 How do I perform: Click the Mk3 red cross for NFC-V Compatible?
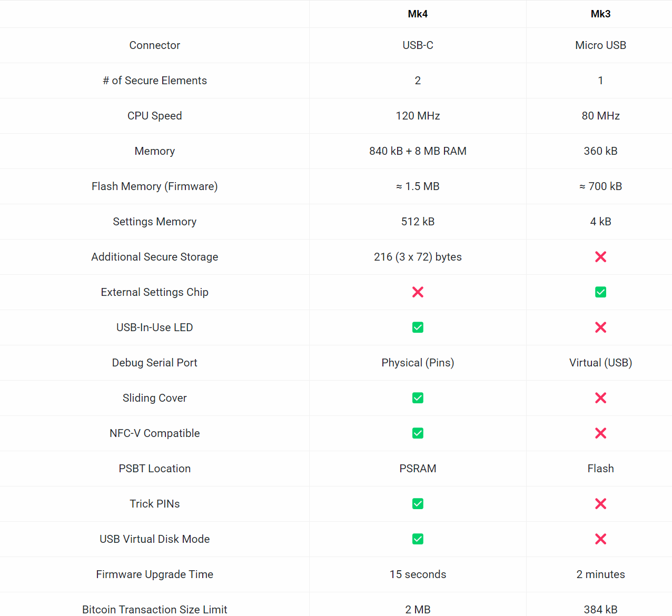(x=600, y=433)
